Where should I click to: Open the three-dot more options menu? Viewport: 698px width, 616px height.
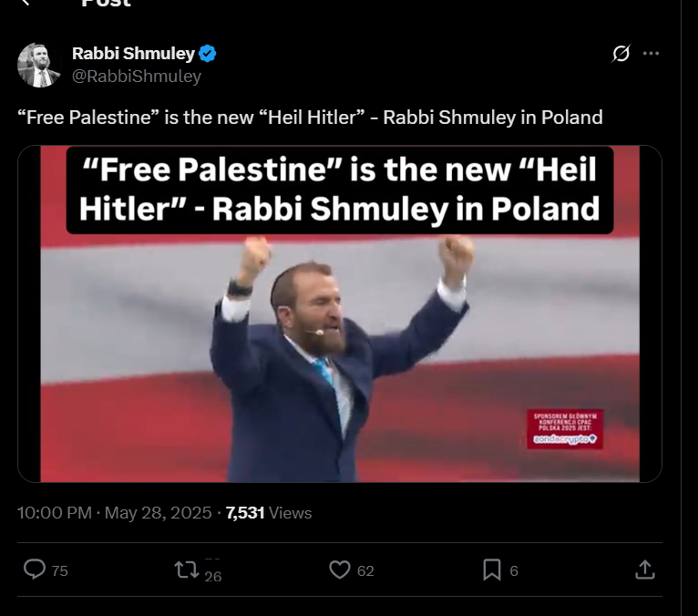(x=651, y=54)
